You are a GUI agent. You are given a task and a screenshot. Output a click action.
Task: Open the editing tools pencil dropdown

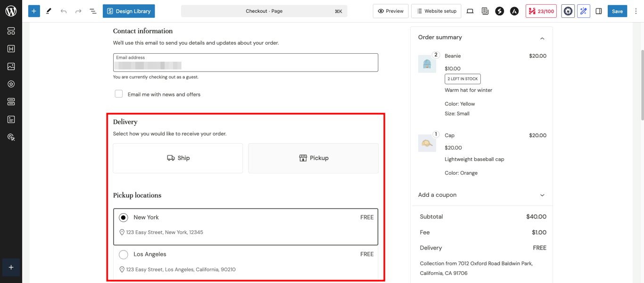point(49,11)
